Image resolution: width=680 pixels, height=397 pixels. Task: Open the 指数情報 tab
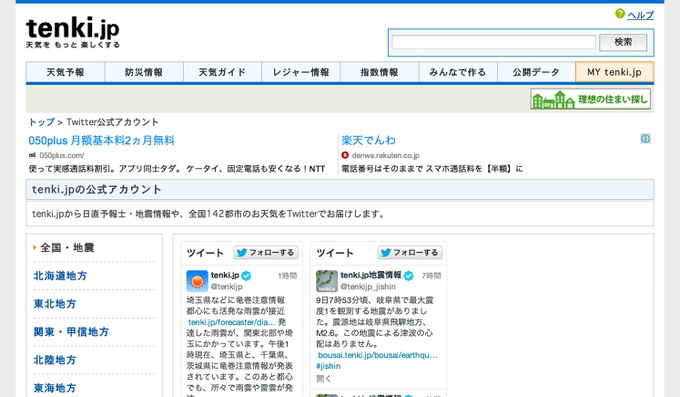click(379, 72)
